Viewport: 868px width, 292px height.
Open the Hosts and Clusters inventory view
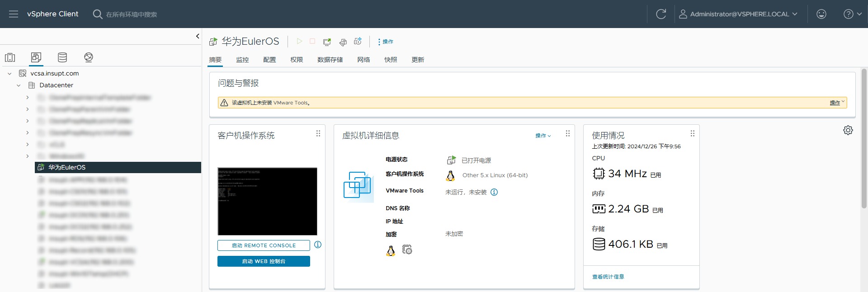tap(10, 57)
